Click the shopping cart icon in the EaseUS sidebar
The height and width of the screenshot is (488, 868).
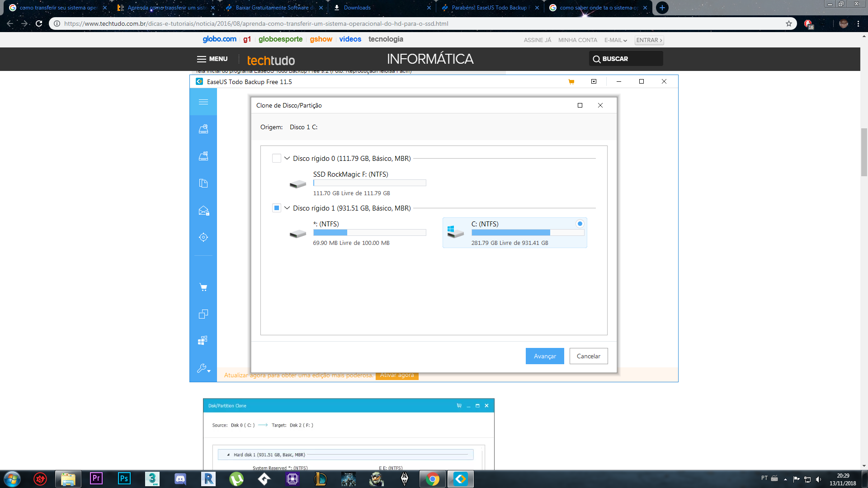click(x=203, y=287)
